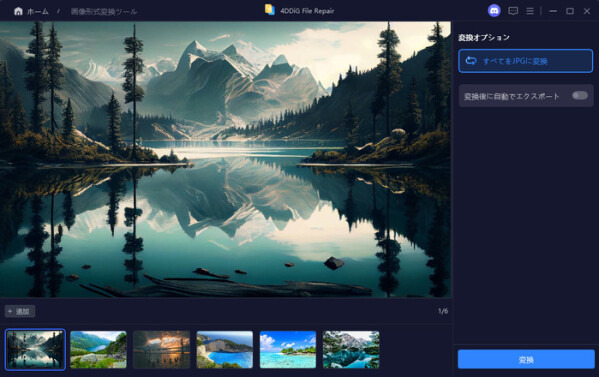The image size is (599, 377).
Task: Select the sunset over water thumbnail
Action: pos(162,349)
